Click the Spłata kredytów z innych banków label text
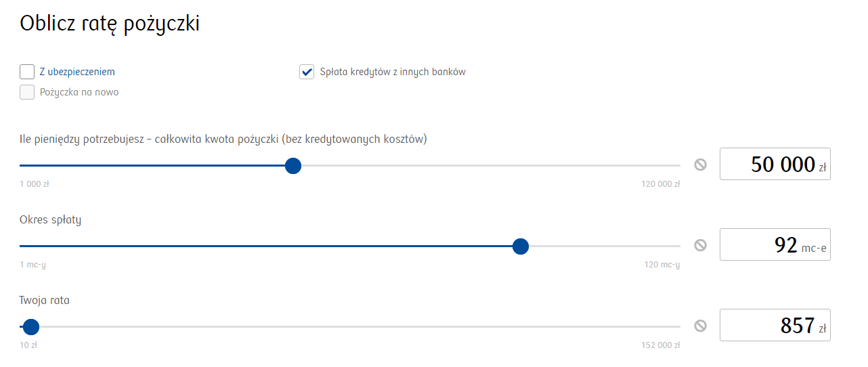The height and width of the screenshot is (367, 868). point(393,72)
